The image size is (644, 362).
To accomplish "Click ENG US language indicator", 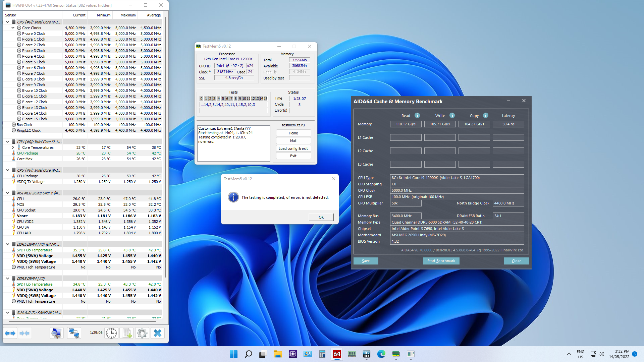I will [580, 354].
